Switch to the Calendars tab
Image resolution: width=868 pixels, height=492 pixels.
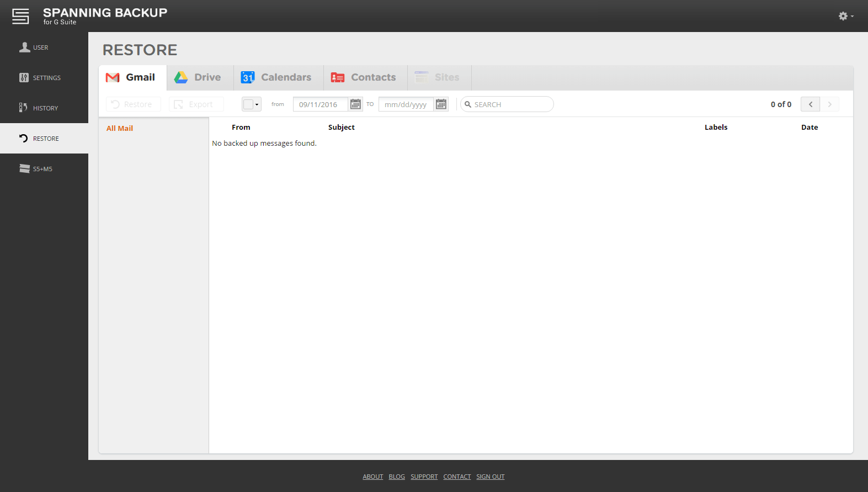point(277,78)
